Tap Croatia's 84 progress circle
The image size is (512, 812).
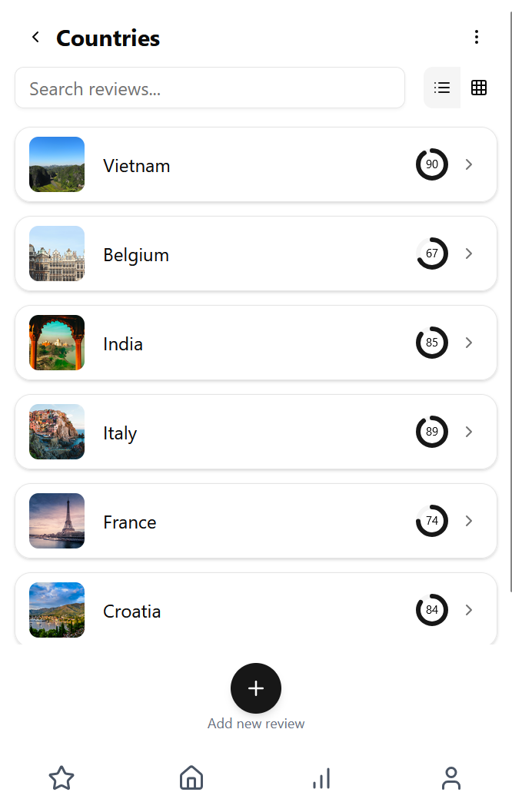click(x=432, y=610)
